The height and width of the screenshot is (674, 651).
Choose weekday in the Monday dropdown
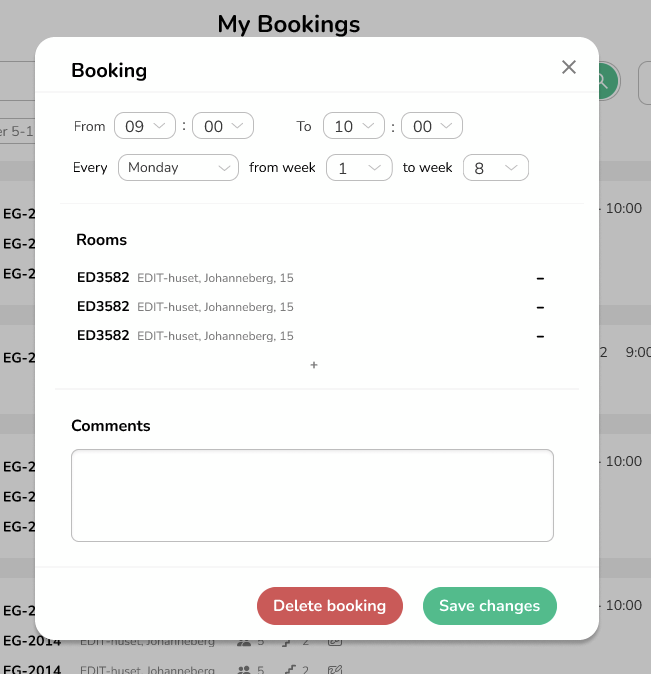tap(178, 168)
